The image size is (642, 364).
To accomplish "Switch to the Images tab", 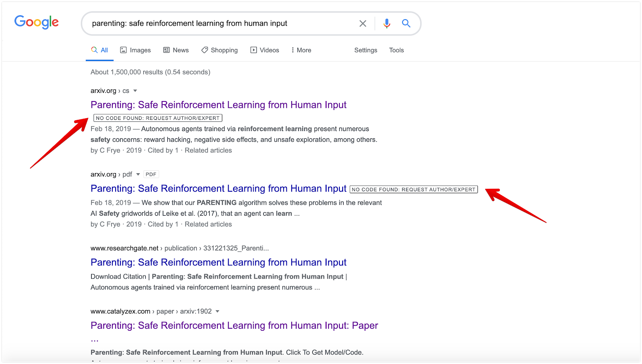I will tap(136, 50).
